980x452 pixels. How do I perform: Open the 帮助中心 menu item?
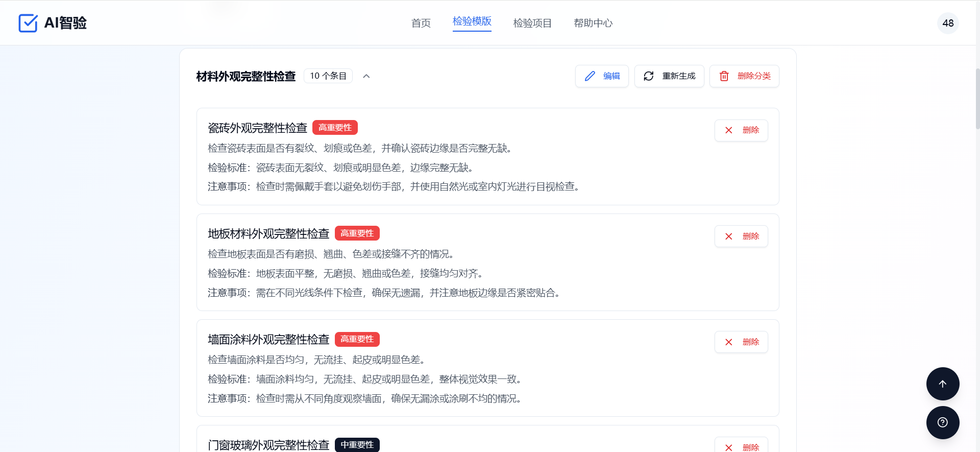[x=593, y=23]
